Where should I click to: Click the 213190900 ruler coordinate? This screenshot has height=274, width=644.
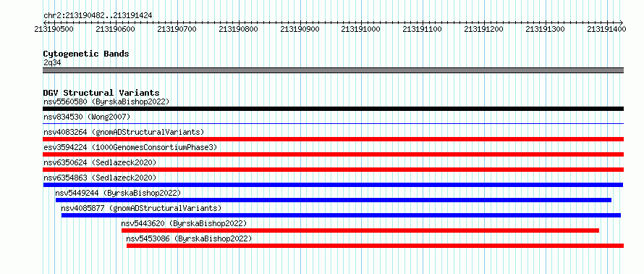(300, 29)
